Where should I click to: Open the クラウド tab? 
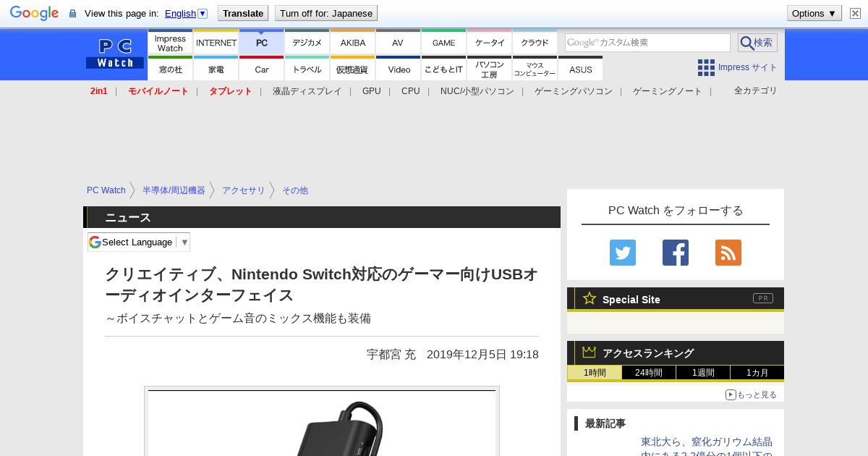coord(535,42)
